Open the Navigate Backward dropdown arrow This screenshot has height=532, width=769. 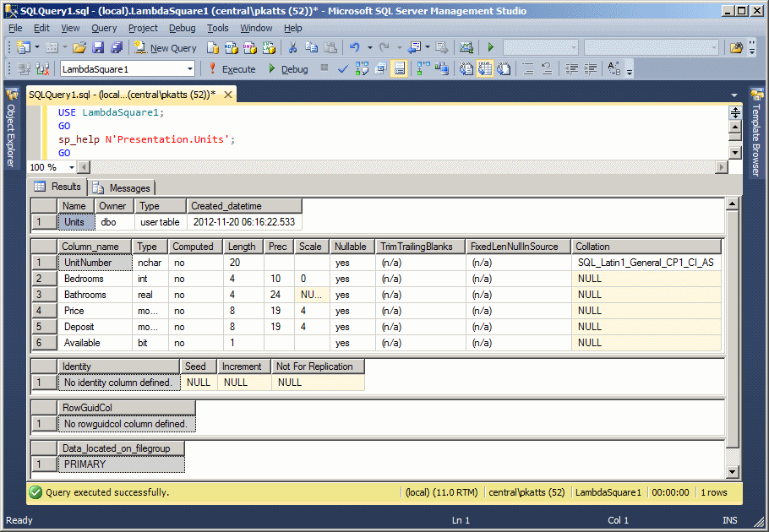point(428,47)
